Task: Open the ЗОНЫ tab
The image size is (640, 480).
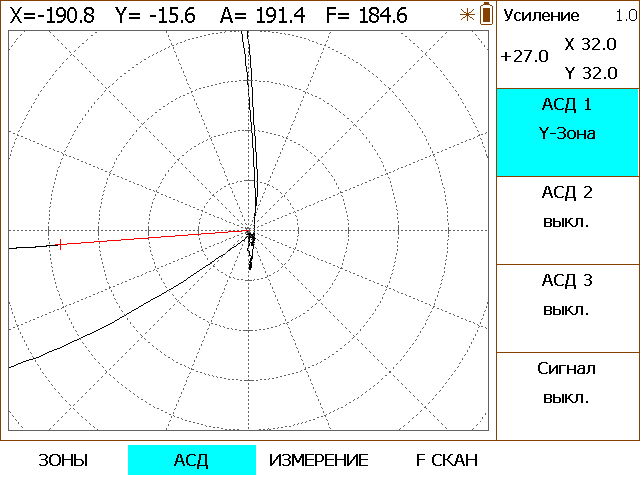Action: 64,460
